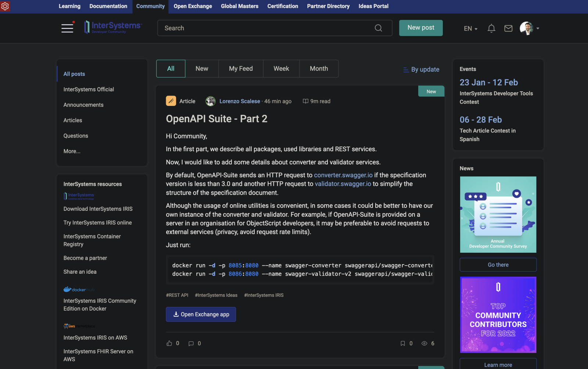
Task: Click the aws marketplace logo
Action: coord(79,326)
